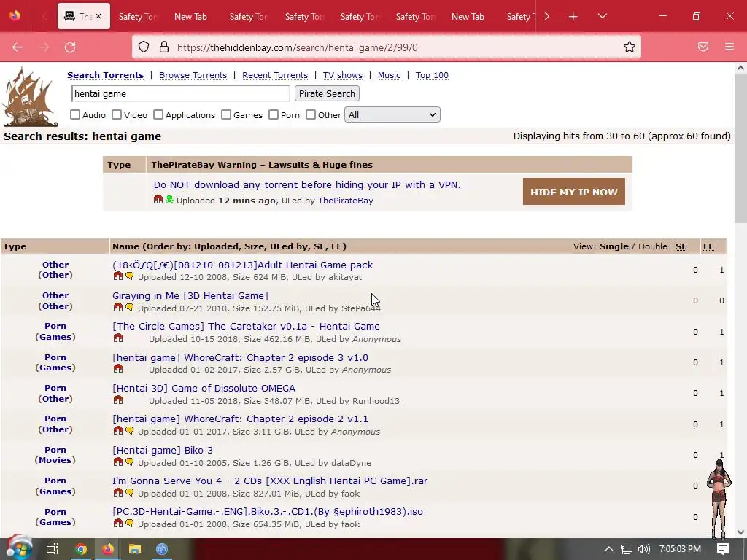Click the HIDE MY IP NOW button
Image resolution: width=747 pixels, height=560 pixels.
[x=573, y=192]
